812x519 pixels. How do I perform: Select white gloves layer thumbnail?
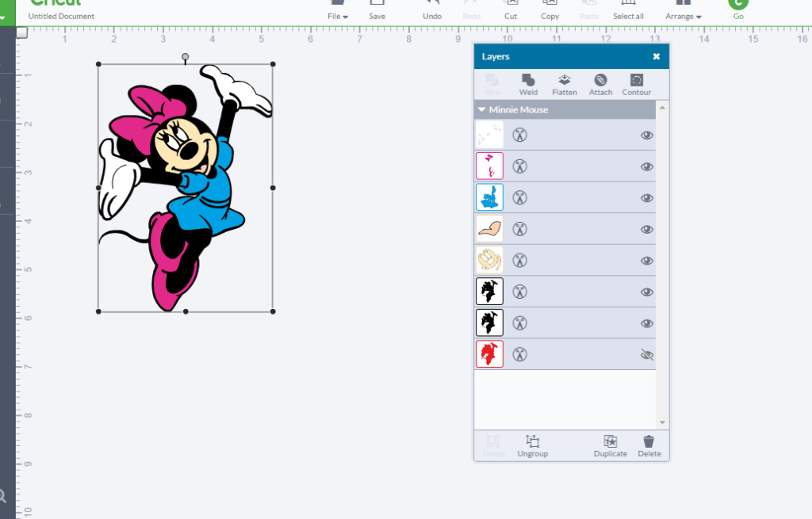point(489,135)
